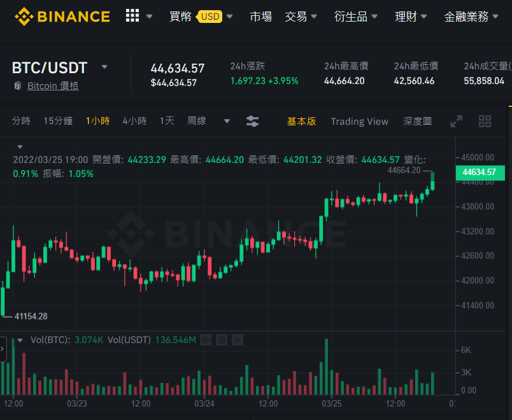Click the 03/23 date label on timeline
The width and height of the screenshot is (512, 420).
(76, 403)
